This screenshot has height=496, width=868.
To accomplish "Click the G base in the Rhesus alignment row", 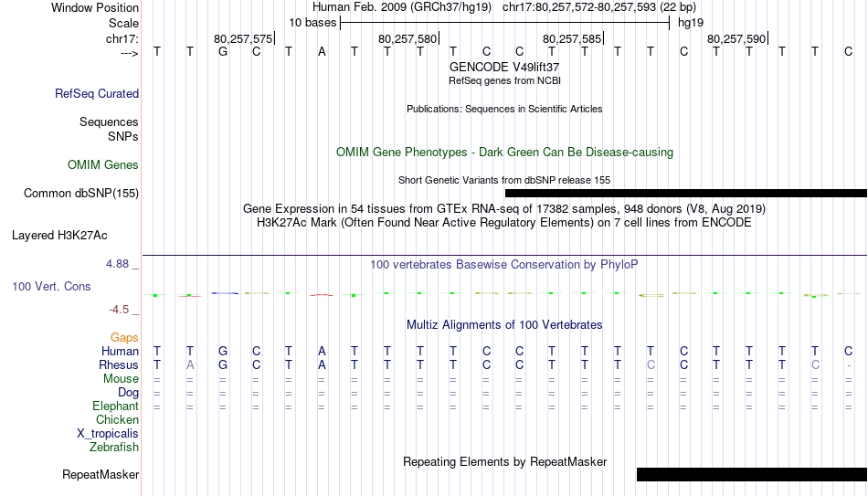I will [223, 364].
